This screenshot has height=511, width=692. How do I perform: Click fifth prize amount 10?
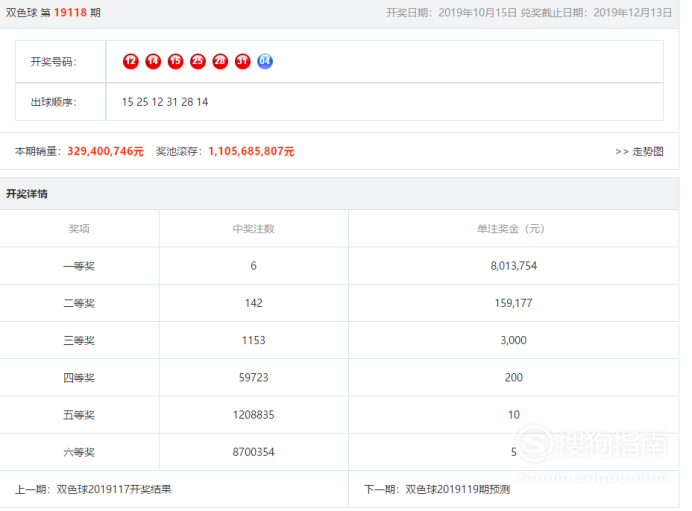[514, 414]
